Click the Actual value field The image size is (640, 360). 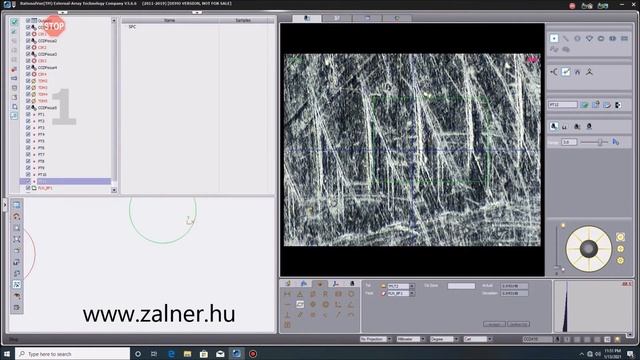(x=514, y=286)
